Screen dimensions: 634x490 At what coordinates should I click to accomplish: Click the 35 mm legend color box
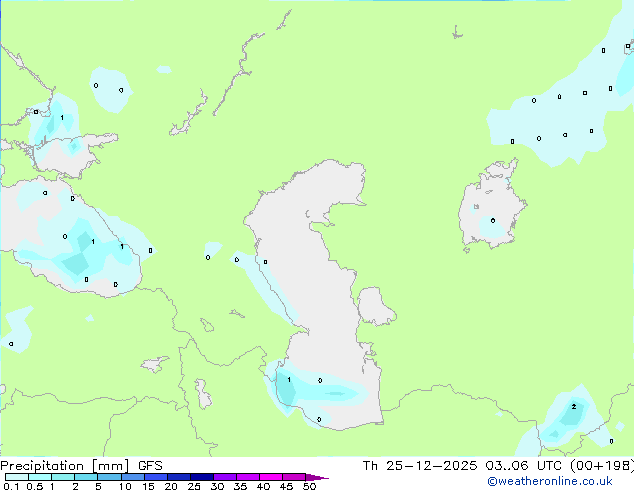(x=247, y=477)
